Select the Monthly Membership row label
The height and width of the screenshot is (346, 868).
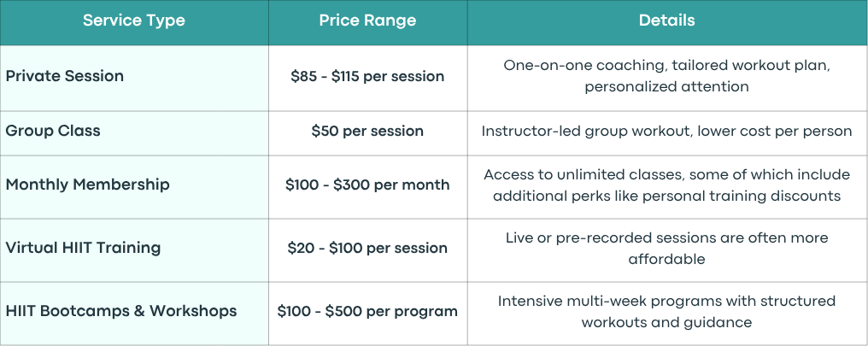pyautogui.click(x=87, y=185)
